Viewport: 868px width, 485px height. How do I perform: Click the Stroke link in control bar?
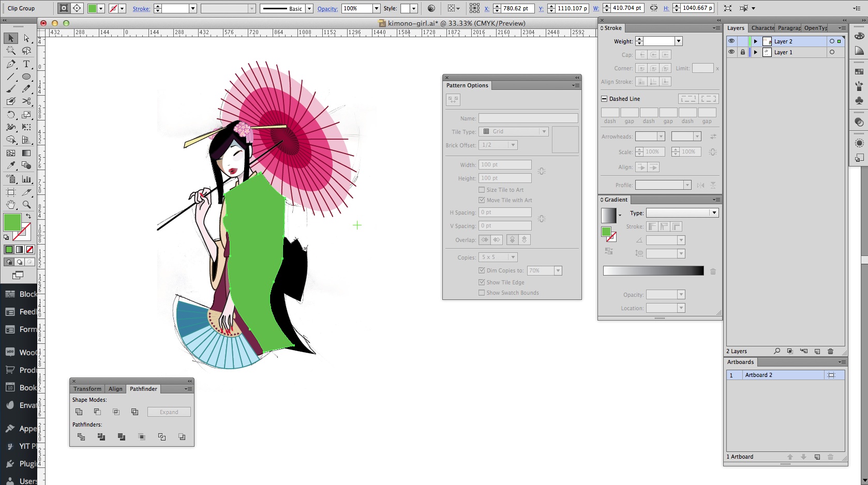coord(141,9)
